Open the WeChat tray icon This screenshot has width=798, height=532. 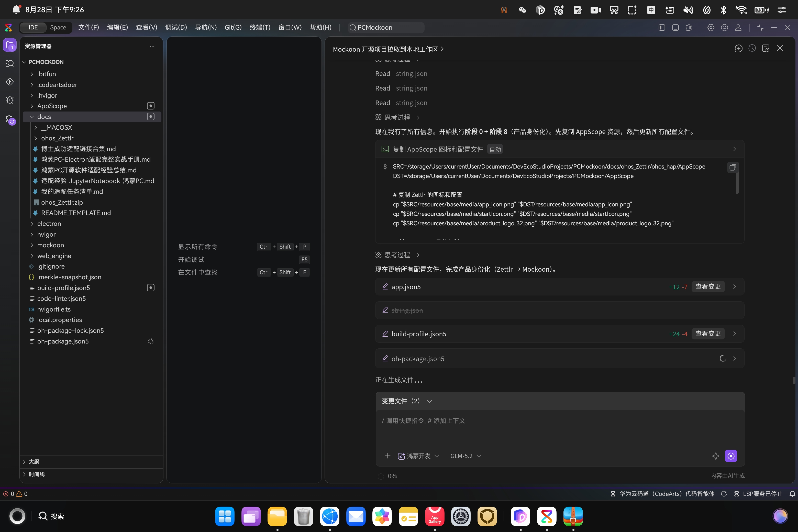coord(522,10)
